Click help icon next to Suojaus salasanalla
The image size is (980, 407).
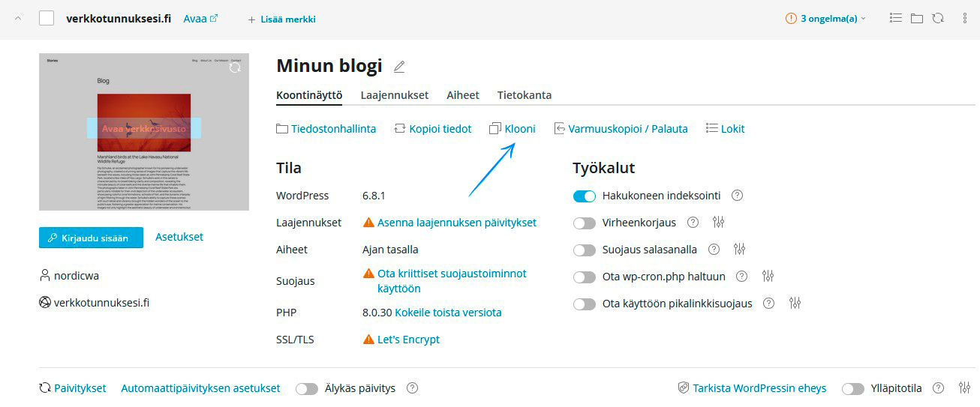pos(714,250)
